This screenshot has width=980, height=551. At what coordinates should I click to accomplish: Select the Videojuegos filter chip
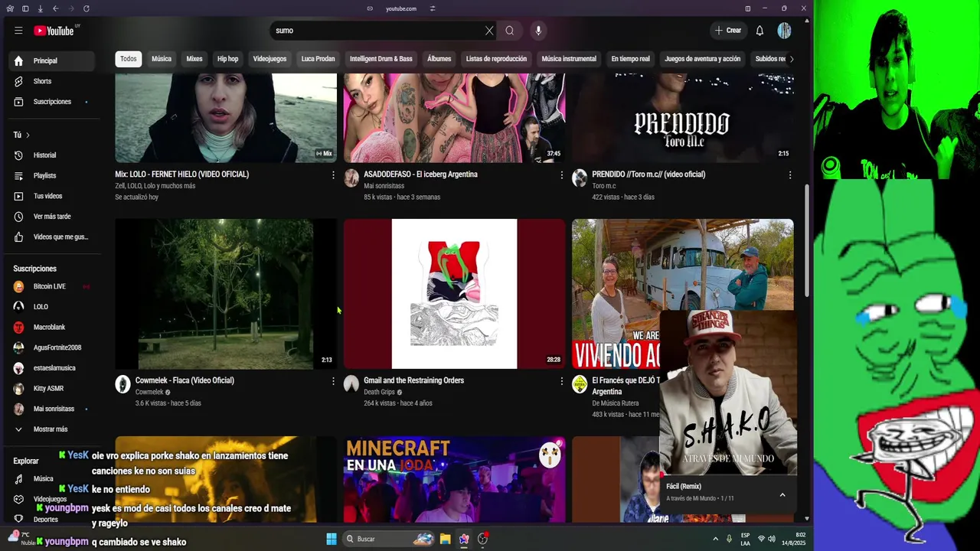[x=269, y=59]
